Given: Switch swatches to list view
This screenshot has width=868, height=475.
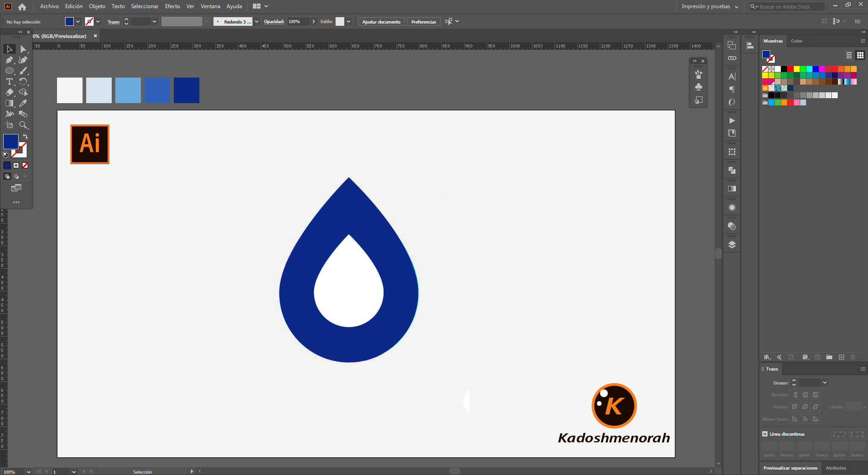Looking at the screenshot, I should point(849,55).
